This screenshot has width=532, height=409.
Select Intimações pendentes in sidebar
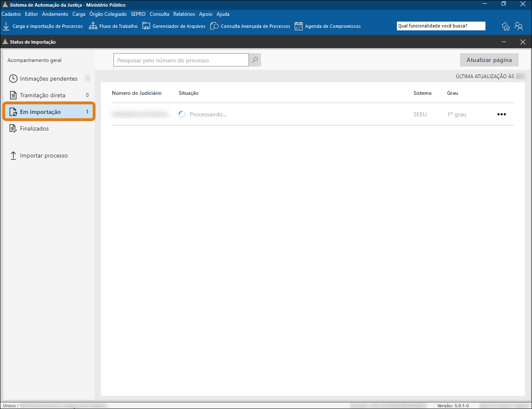point(49,79)
